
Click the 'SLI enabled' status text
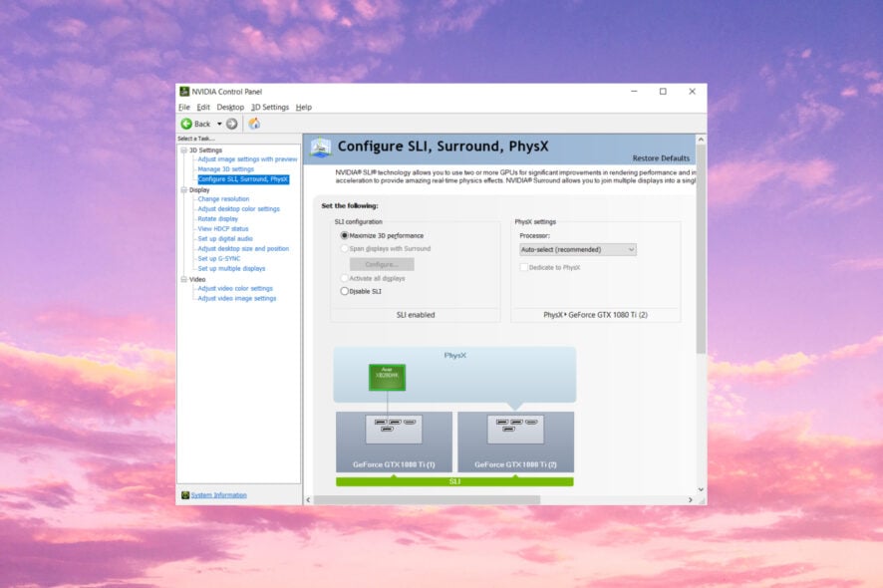416,315
